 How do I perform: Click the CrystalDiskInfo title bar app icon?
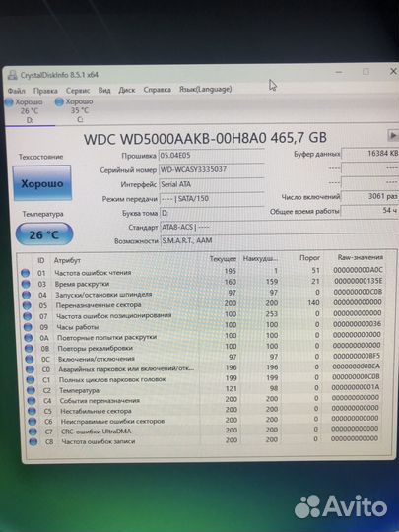point(12,75)
